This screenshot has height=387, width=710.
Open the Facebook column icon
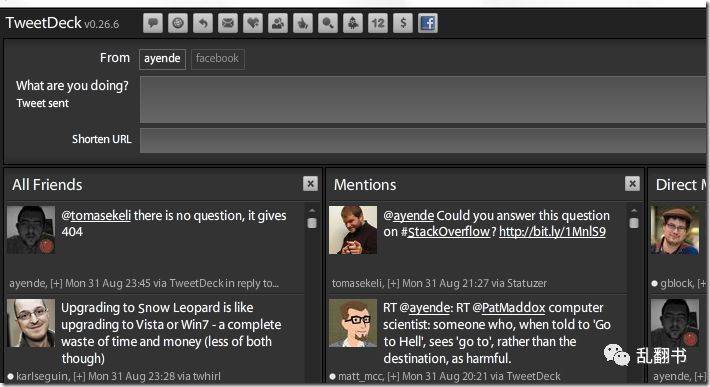pos(427,23)
